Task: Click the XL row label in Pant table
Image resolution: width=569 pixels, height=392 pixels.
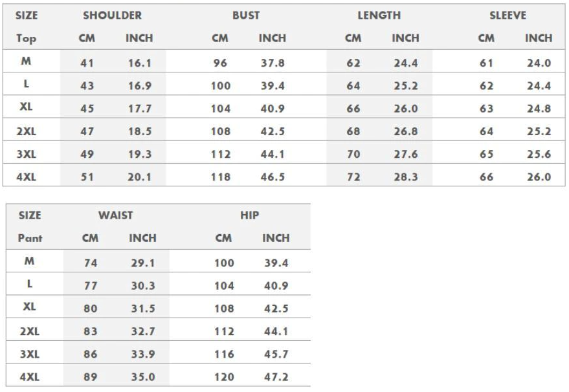Action: pos(29,307)
